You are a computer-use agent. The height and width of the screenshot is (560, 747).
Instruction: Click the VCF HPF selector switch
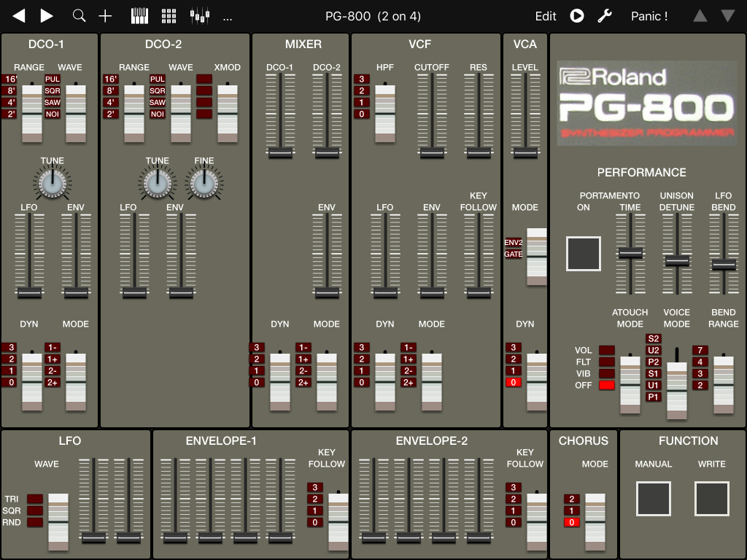385,113
